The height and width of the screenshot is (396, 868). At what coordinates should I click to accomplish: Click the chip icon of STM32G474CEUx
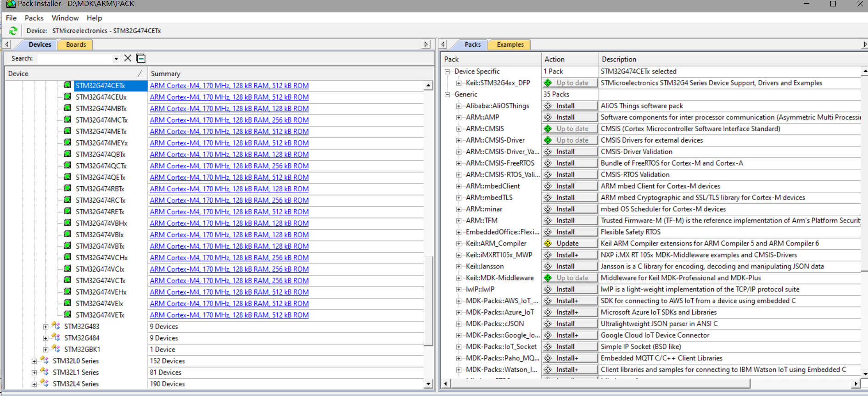[x=67, y=96]
